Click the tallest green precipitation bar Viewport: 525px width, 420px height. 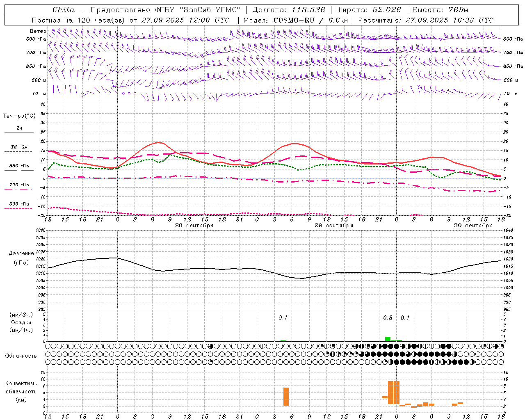point(388,339)
